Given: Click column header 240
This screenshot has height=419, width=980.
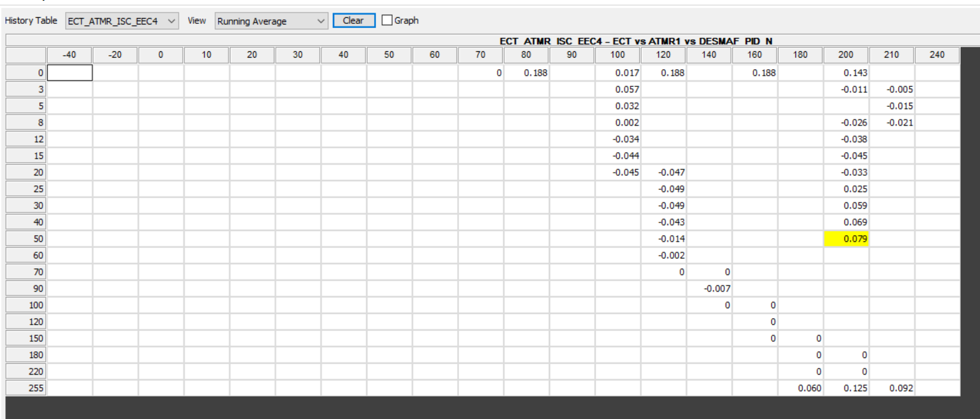Looking at the screenshot, I should [937, 55].
